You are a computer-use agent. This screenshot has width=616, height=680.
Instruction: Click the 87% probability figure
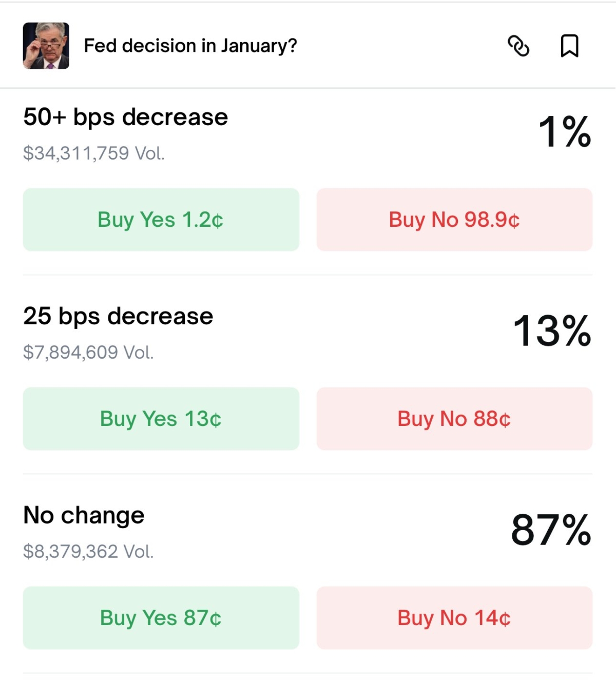click(551, 530)
